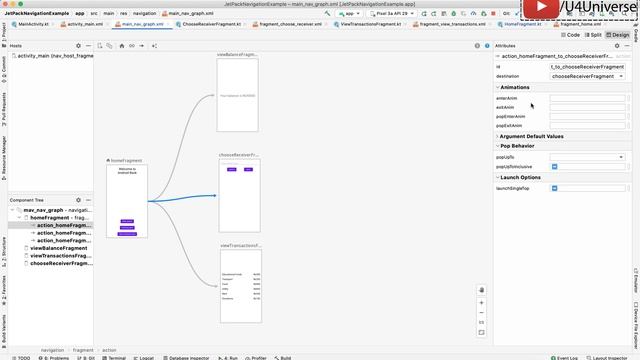Open Hosts panel settings gear
Screen dimensions: 640x360
click(x=78, y=46)
